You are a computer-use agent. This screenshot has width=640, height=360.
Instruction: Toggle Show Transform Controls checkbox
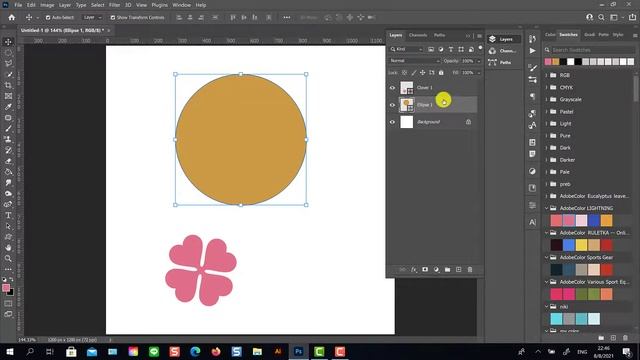click(113, 18)
